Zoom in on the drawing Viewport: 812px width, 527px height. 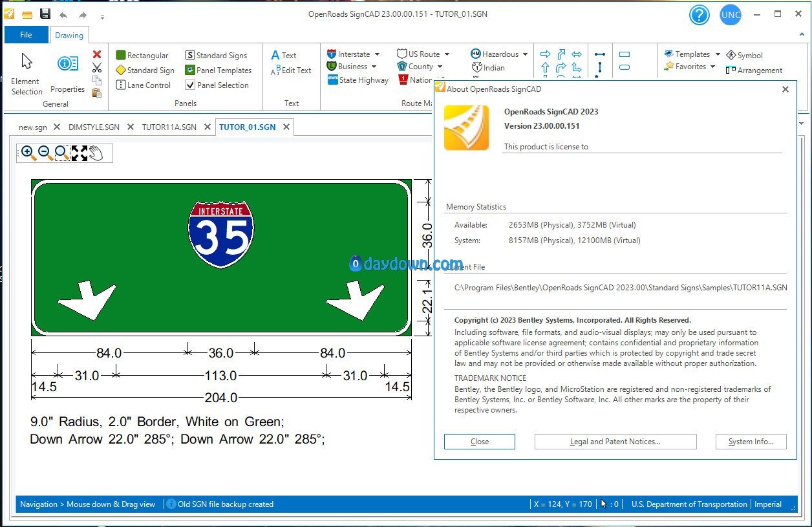click(x=28, y=153)
